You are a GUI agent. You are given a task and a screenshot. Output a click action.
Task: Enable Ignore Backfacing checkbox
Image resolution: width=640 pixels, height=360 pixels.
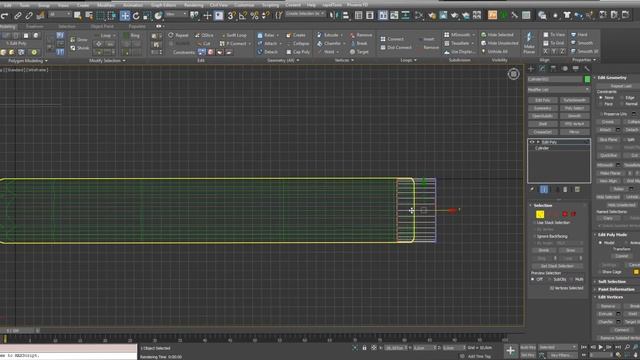pos(534,236)
